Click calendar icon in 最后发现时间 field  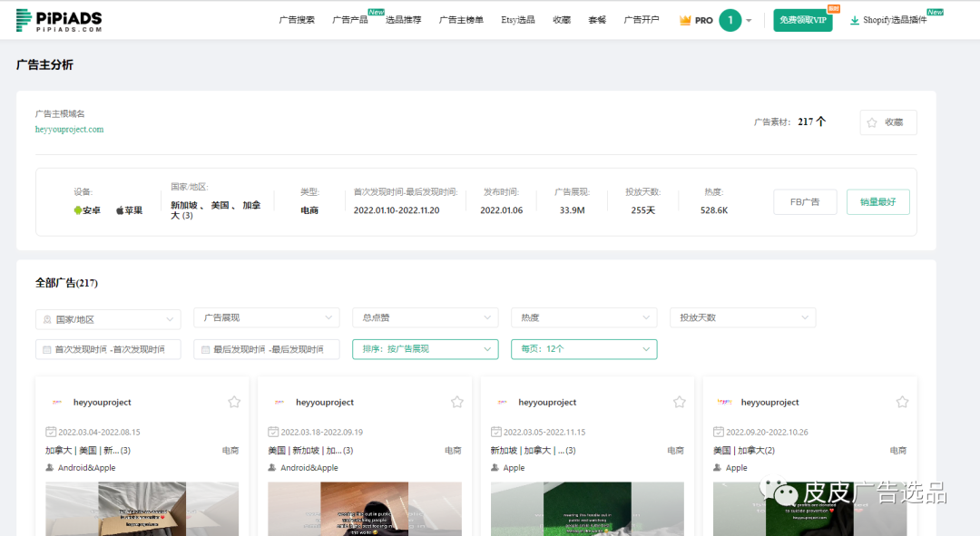click(206, 350)
